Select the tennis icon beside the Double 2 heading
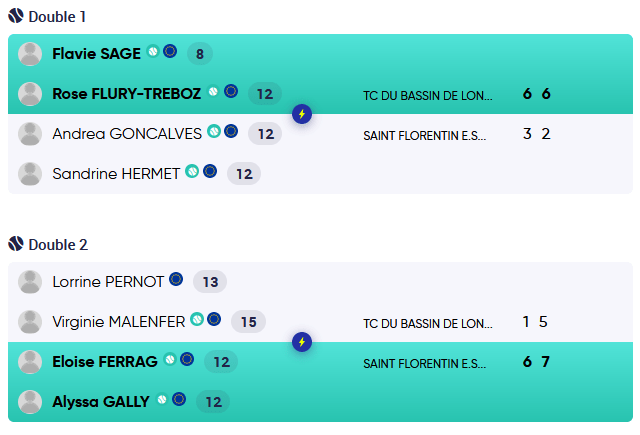 click(x=15, y=244)
